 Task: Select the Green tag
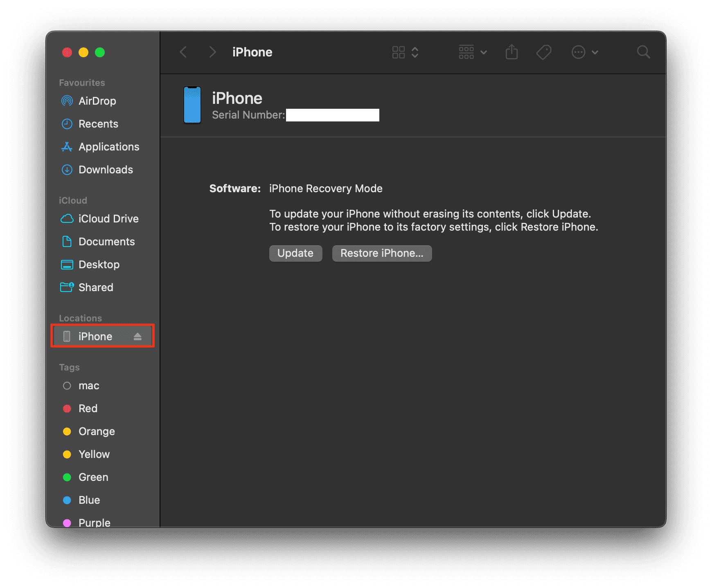click(102, 477)
